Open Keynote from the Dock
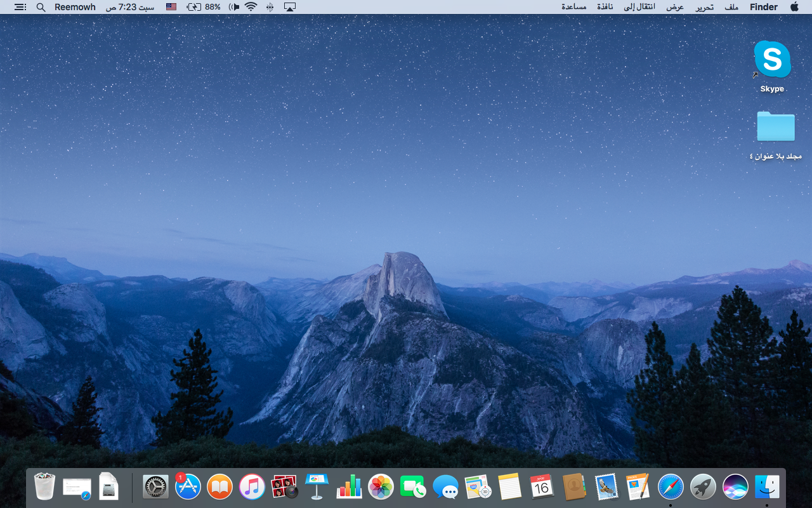The width and height of the screenshot is (812, 508). [317, 487]
